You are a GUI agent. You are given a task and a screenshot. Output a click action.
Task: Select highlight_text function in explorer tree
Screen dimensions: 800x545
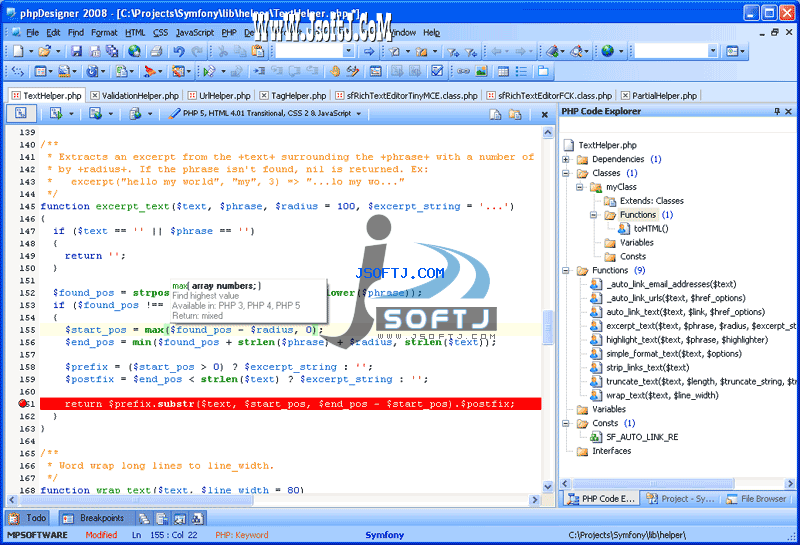point(687,340)
